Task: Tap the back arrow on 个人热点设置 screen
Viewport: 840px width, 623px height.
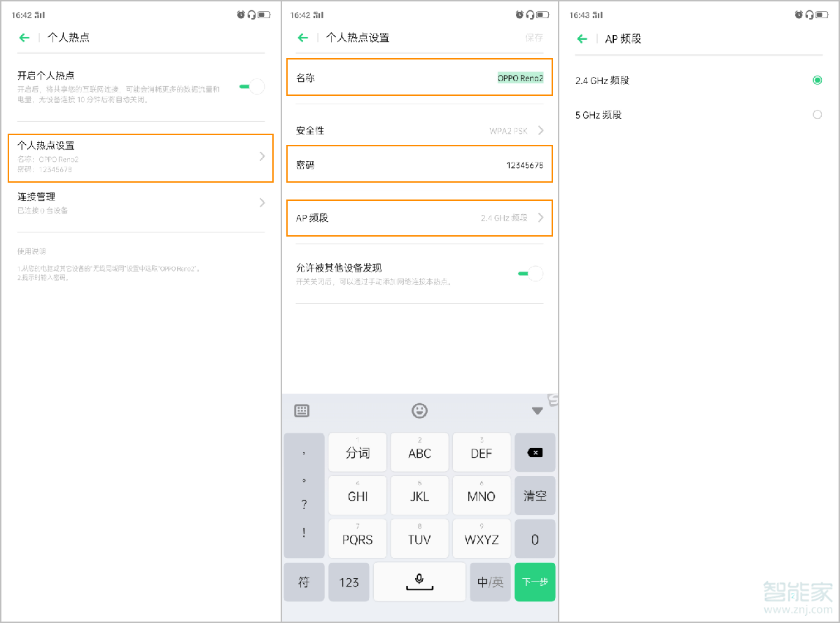Action: coord(301,37)
